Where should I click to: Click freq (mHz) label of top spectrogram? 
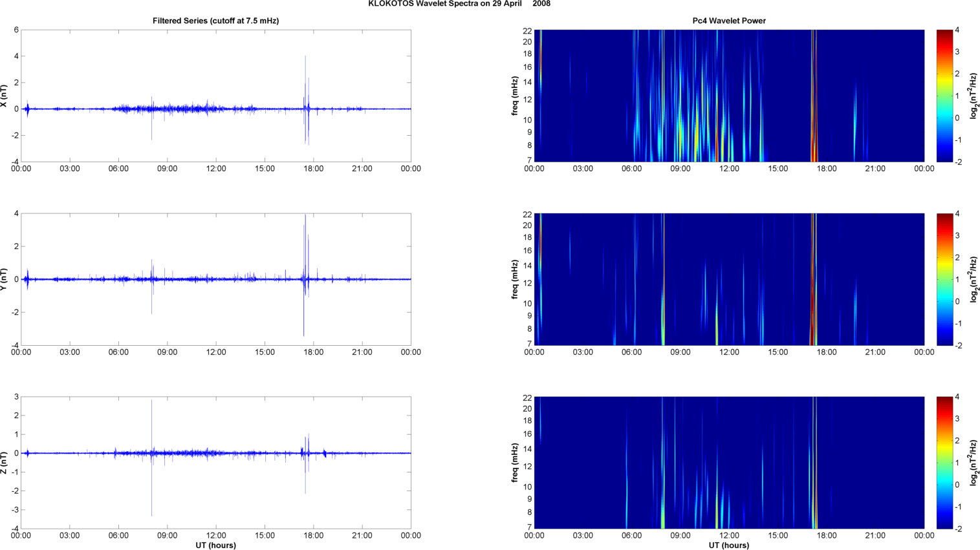[515, 96]
